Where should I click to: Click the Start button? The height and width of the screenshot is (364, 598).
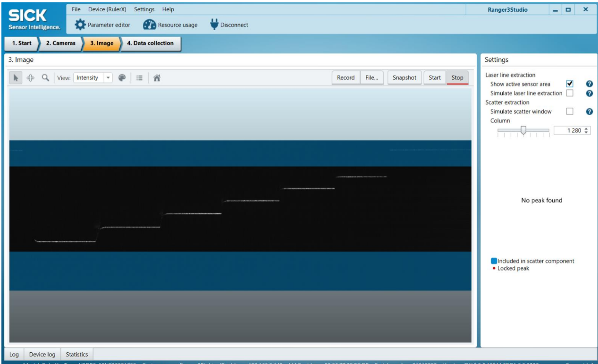click(435, 78)
